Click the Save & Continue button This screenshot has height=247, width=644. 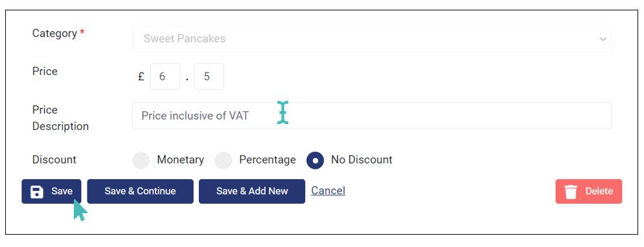point(140,191)
